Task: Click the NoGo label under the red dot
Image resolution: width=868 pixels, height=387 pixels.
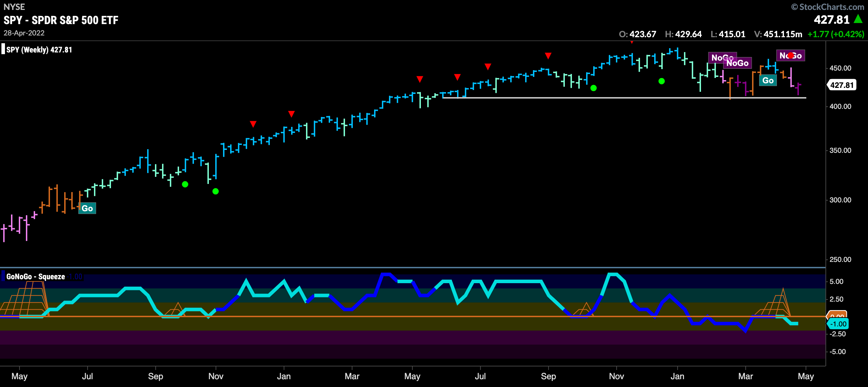Action: point(791,56)
